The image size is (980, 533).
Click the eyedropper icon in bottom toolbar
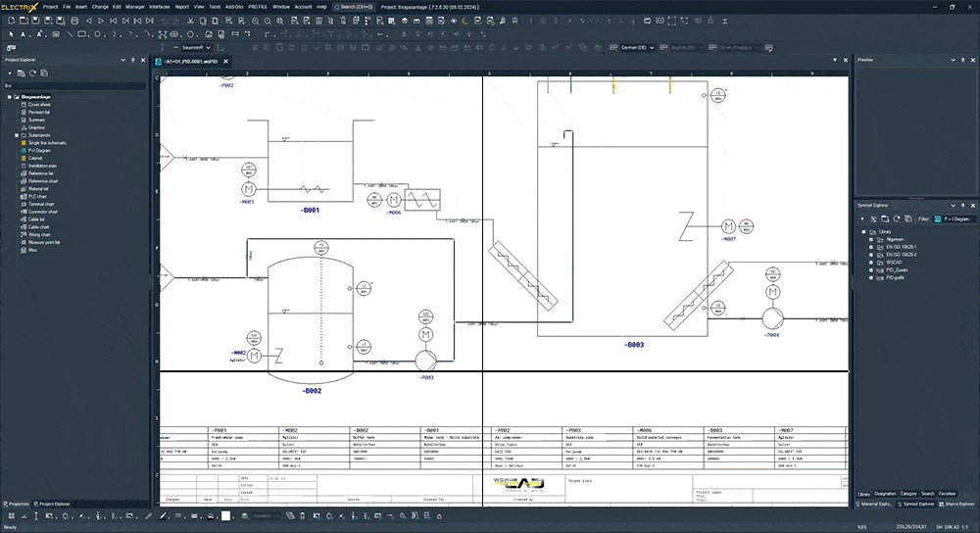tap(148, 516)
